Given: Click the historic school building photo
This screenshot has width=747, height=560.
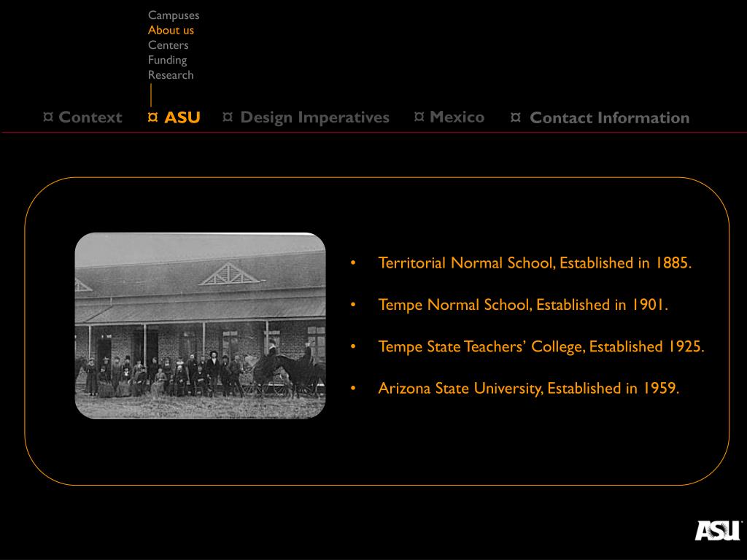Looking at the screenshot, I should point(200,326).
